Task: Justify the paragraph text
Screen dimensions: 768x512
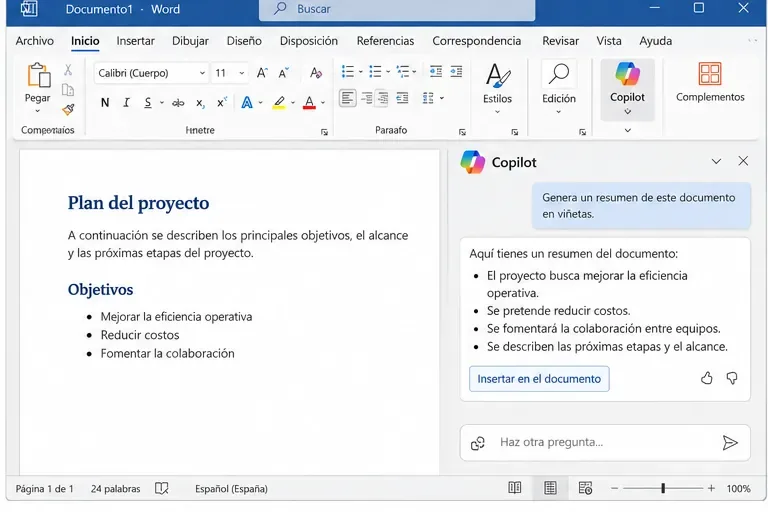Action: tap(402, 98)
